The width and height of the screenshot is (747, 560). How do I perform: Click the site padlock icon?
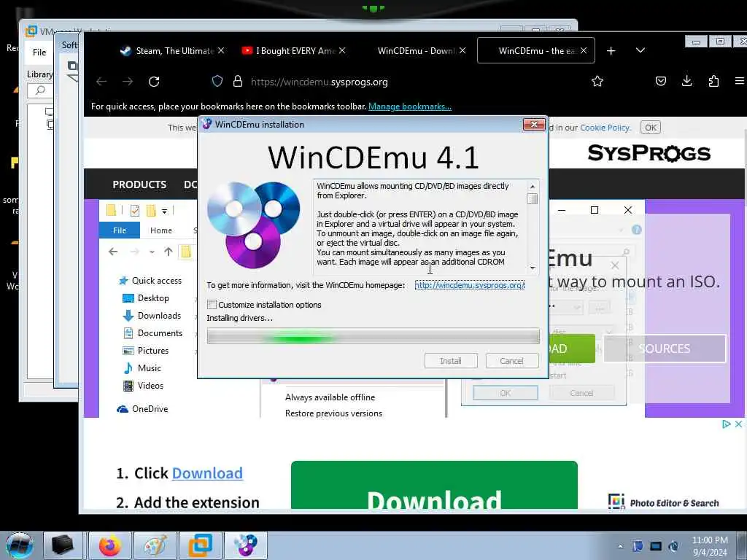click(238, 82)
